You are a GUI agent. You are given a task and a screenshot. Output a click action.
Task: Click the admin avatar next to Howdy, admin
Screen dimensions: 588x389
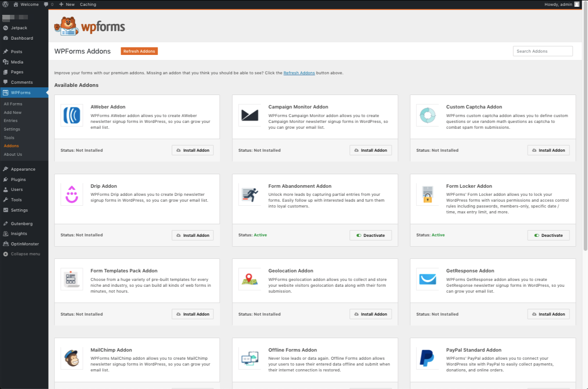click(577, 4)
